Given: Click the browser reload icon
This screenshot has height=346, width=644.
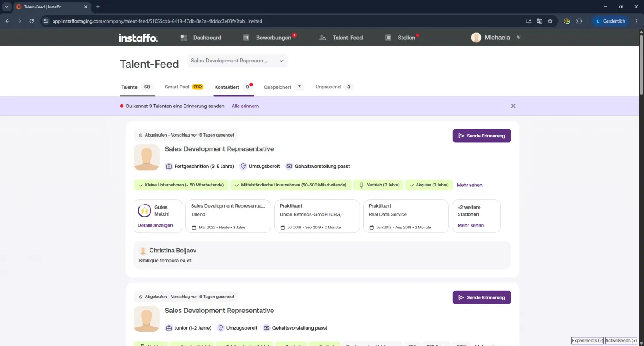Looking at the screenshot, I should [31, 21].
